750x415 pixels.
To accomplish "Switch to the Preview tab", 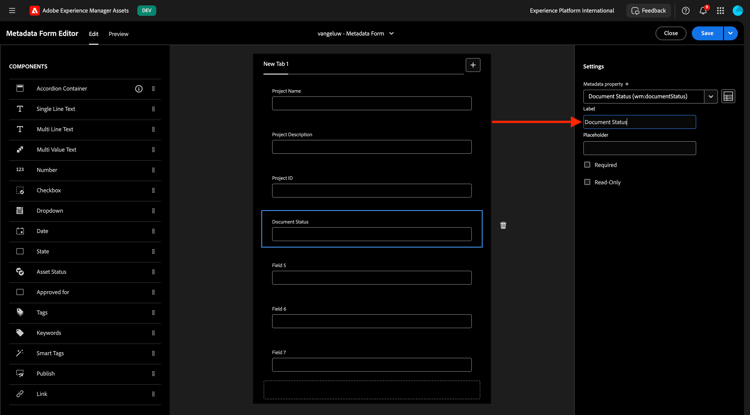I will pyautogui.click(x=118, y=34).
